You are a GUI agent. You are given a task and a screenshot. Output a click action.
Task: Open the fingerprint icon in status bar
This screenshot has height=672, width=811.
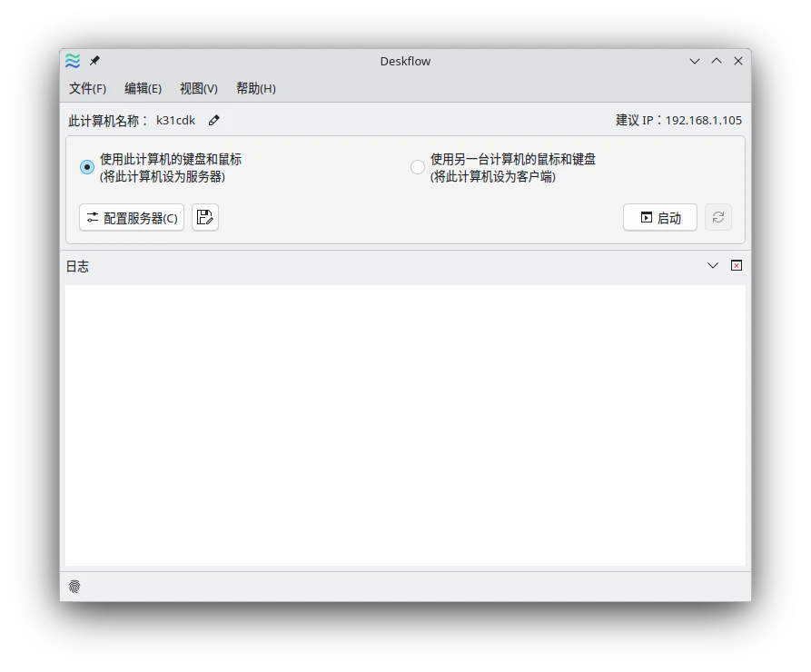coord(74,587)
